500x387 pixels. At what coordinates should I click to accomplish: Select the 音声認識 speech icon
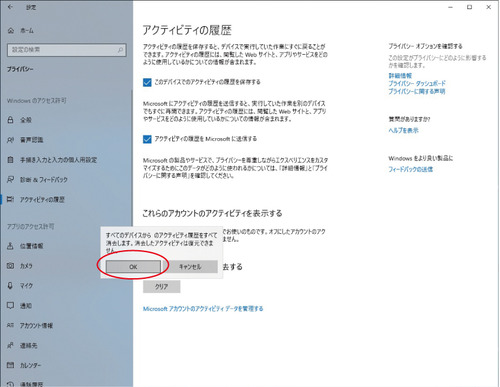tap(10, 140)
